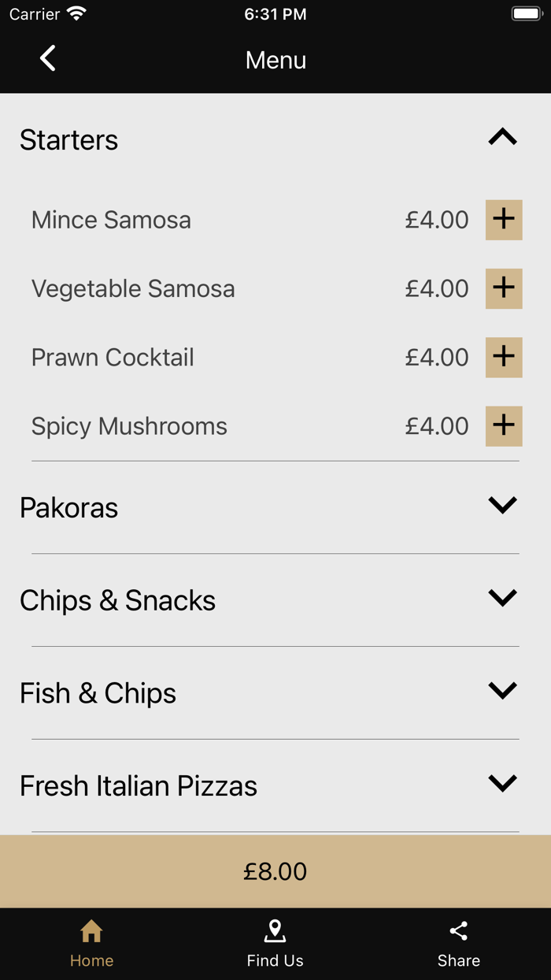Tap the back arrow in header
Screen dimensions: 551x980
click(x=48, y=58)
